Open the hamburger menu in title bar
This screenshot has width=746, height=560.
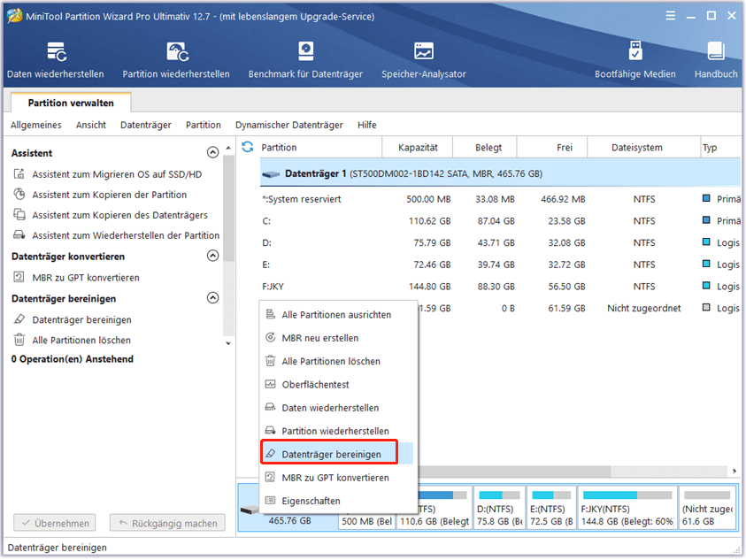click(x=671, y=16)
